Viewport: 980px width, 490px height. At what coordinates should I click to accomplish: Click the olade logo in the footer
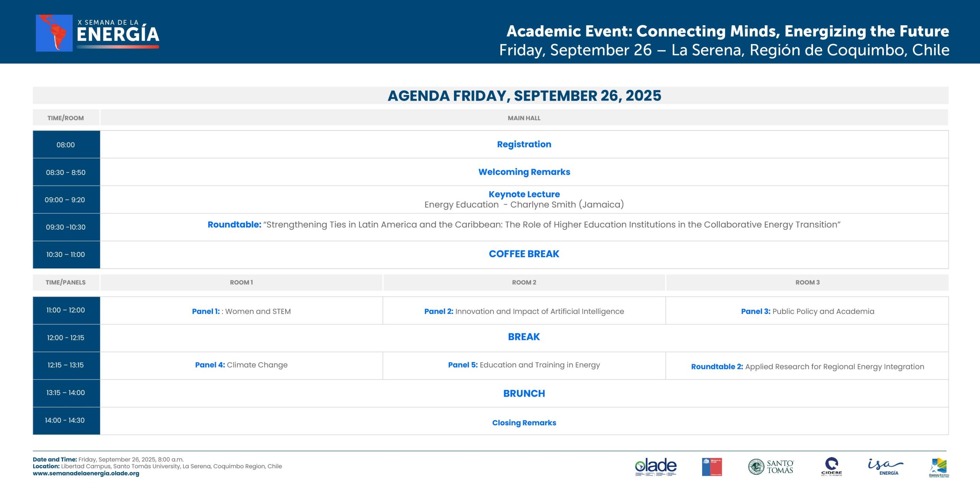point(655,467)
